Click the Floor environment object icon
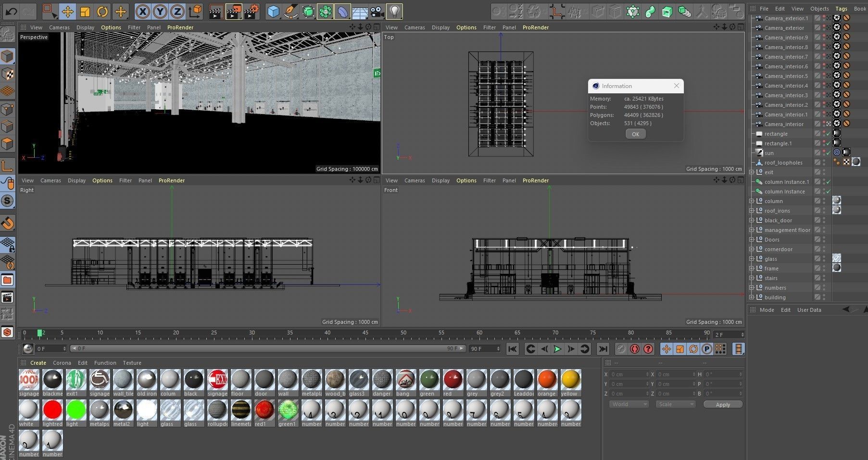Screen dimensions: 868x460 click(360, 11)
